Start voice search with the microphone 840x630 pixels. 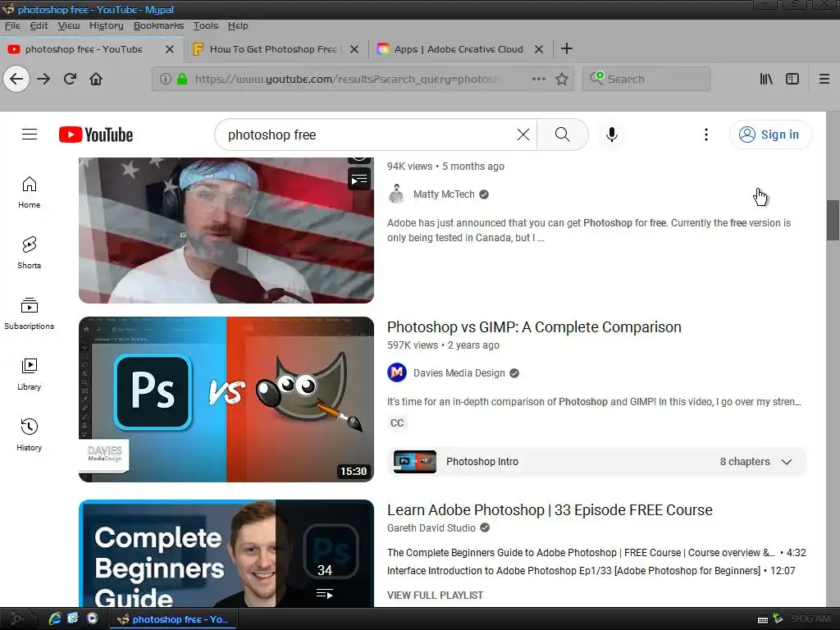612,135
